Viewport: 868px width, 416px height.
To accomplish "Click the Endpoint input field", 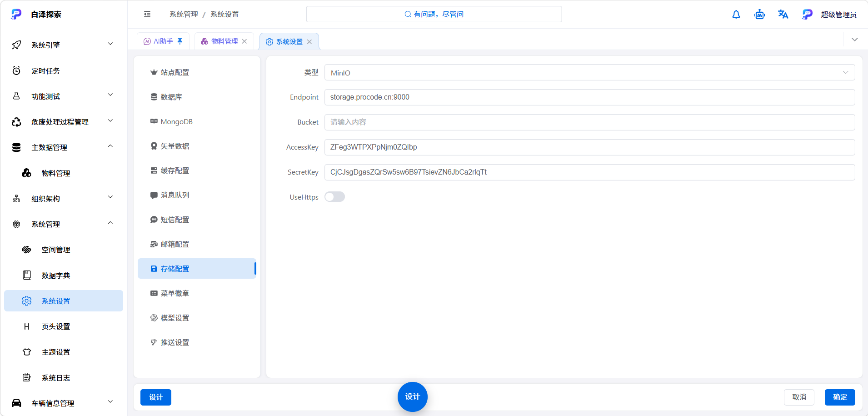I will [x=589, y=97].
